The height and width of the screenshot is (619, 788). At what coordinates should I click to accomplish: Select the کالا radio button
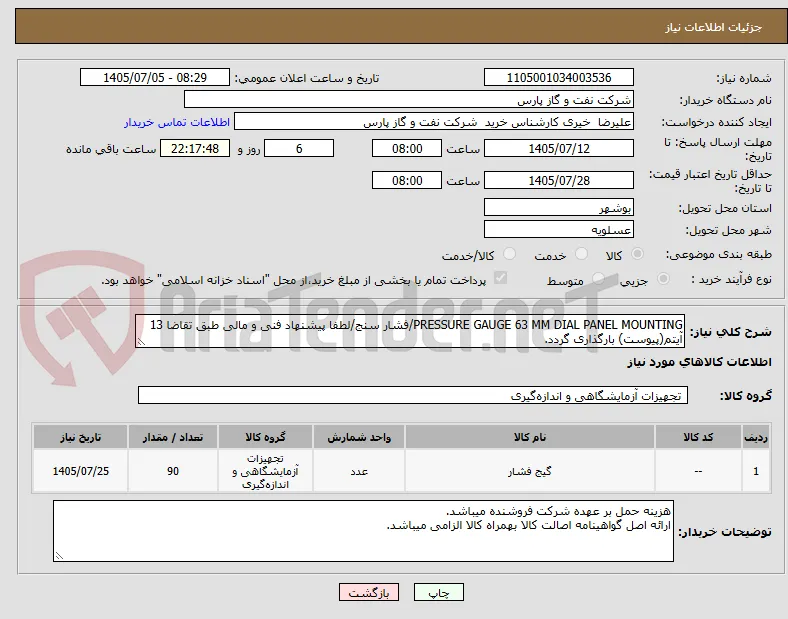pyautogui.click(x=637, y=254)
